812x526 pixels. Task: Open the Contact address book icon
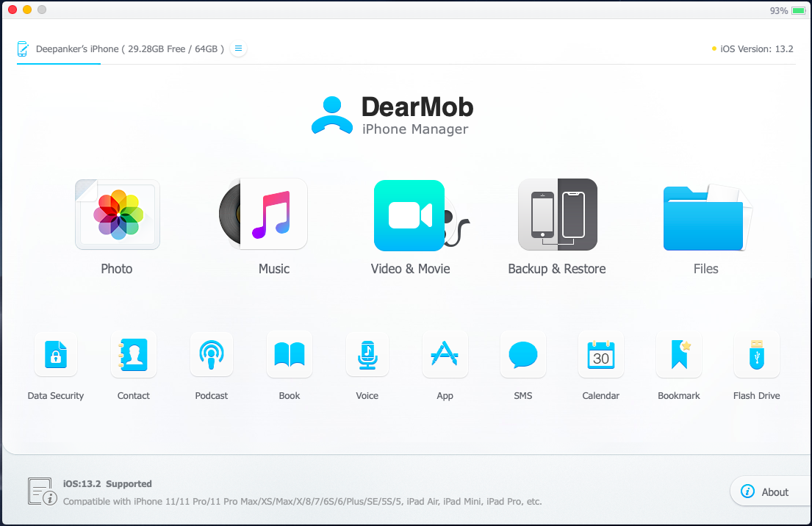click(x=134, y=355)
